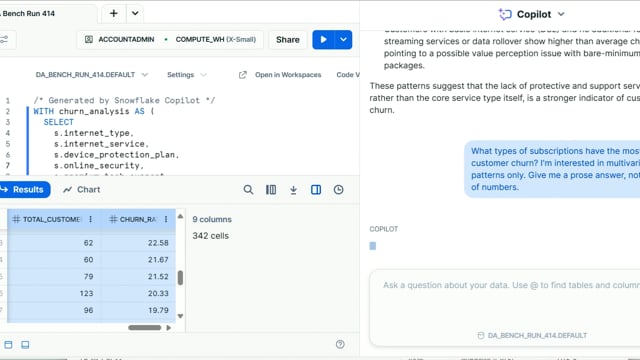Open the Bench Run 414 worksheet tab

point(29,13)
